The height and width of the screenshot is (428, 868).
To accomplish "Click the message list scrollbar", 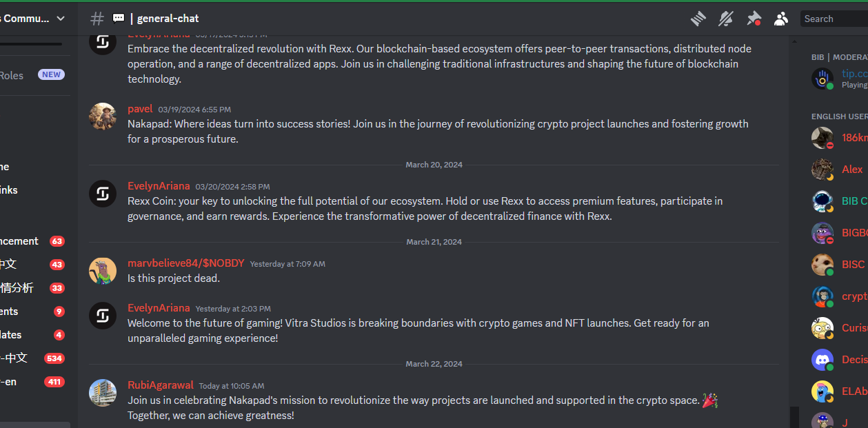I will click(x=794, y=416).
